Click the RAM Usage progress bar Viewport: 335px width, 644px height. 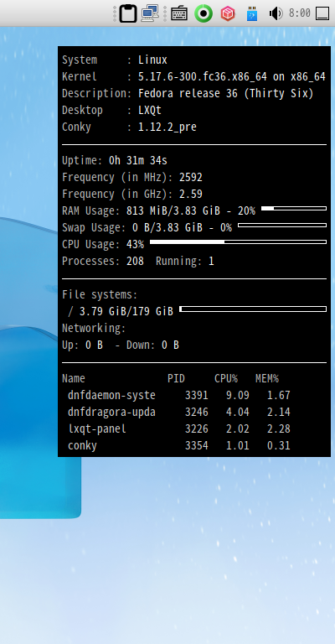click(294, 209)
